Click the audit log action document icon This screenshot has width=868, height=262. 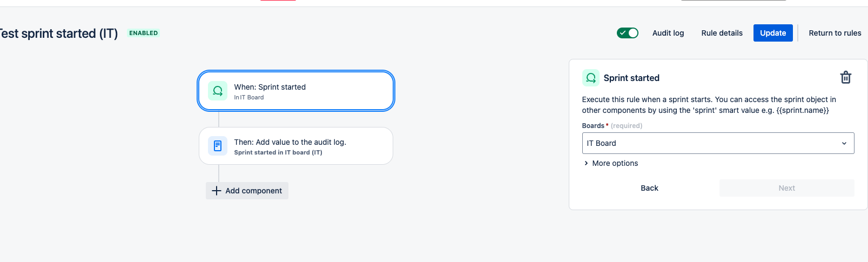coord(218,146)
